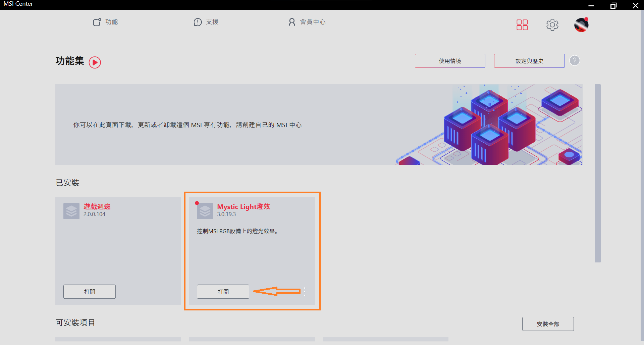
Task: Open the 支援 support tab
Action: tap(206, 22)
